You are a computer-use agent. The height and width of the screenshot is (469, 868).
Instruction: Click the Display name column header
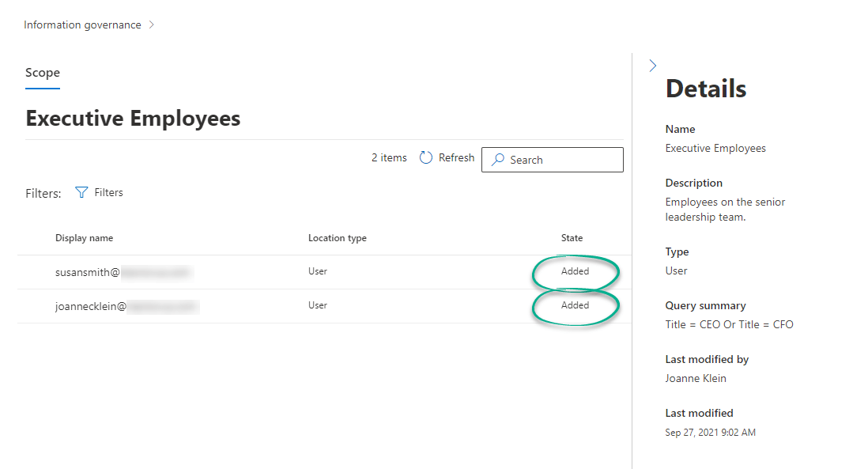[x=84, y=237]
